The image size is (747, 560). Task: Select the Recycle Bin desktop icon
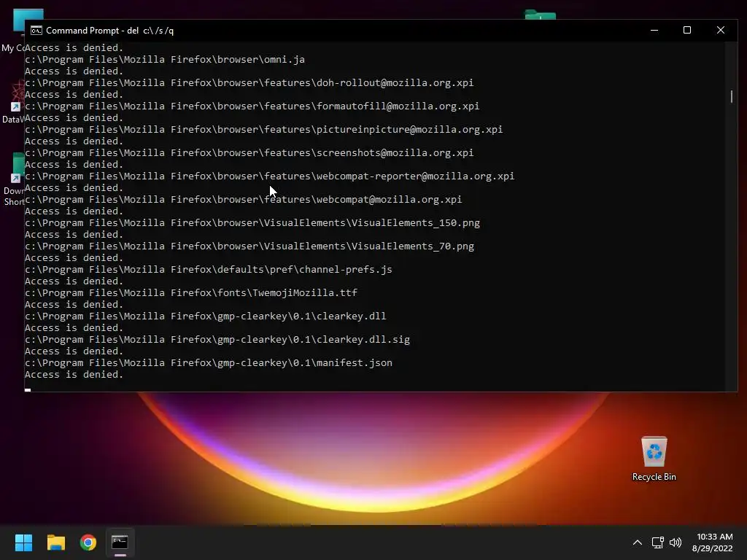tap(654, 459)
